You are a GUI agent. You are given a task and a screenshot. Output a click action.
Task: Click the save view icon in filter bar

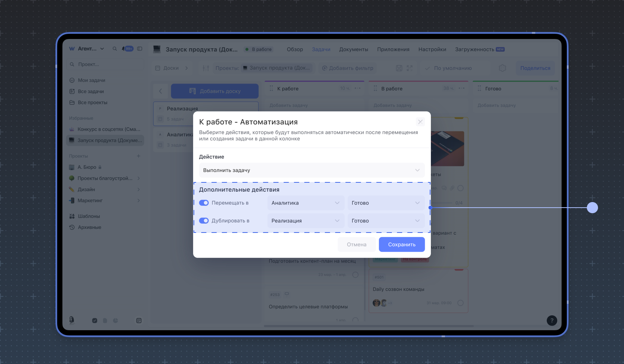click(399, 68)
